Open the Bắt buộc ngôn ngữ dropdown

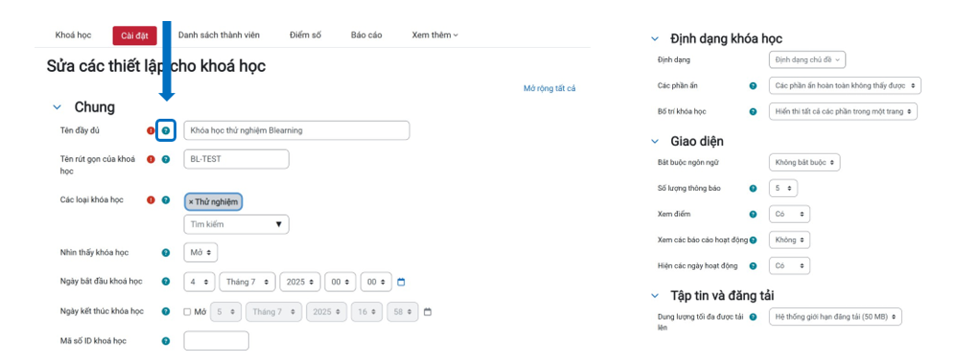click(x=805, y=163)
